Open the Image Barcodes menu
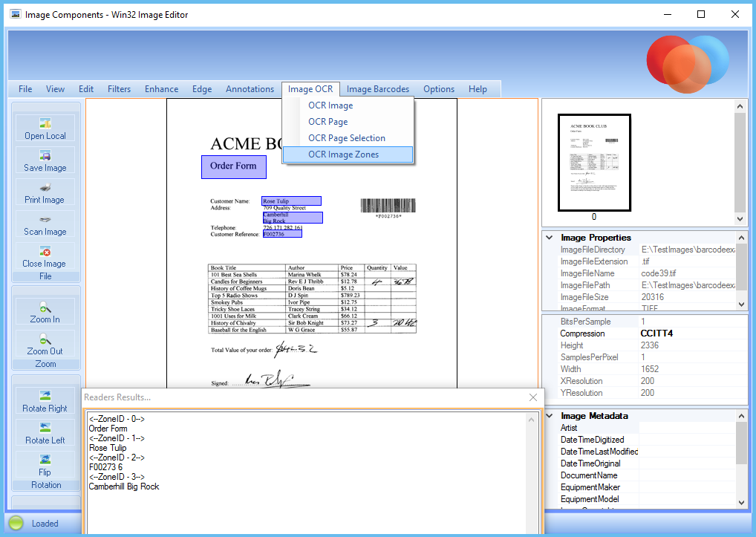 click(x=378, y=89)
